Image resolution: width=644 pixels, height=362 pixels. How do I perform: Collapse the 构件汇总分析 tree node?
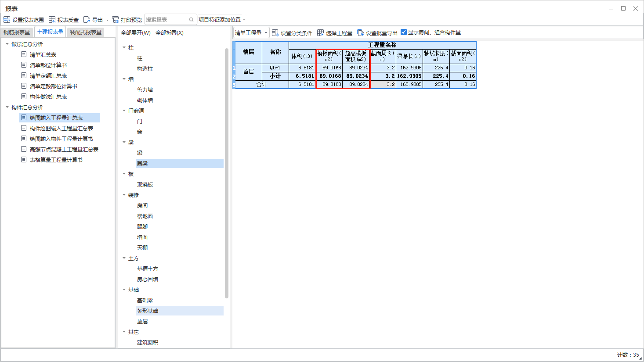tap(7, 107)
